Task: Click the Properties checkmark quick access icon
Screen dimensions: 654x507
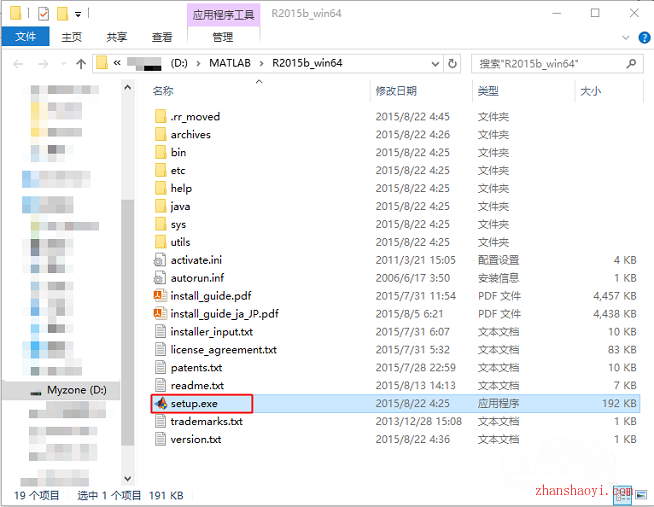Action: tap(43, 14)
